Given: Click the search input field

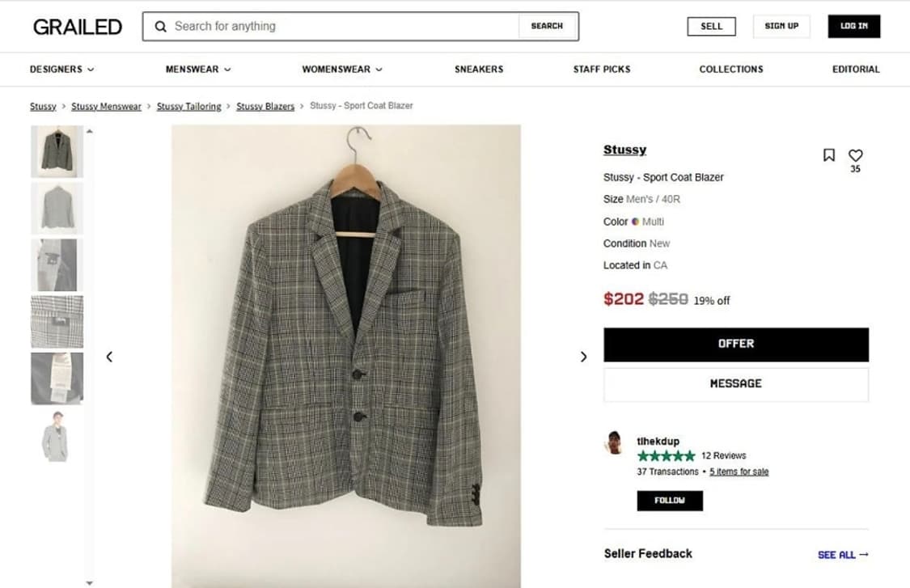Looking at the screenshot, I should (x=340, y=27).
